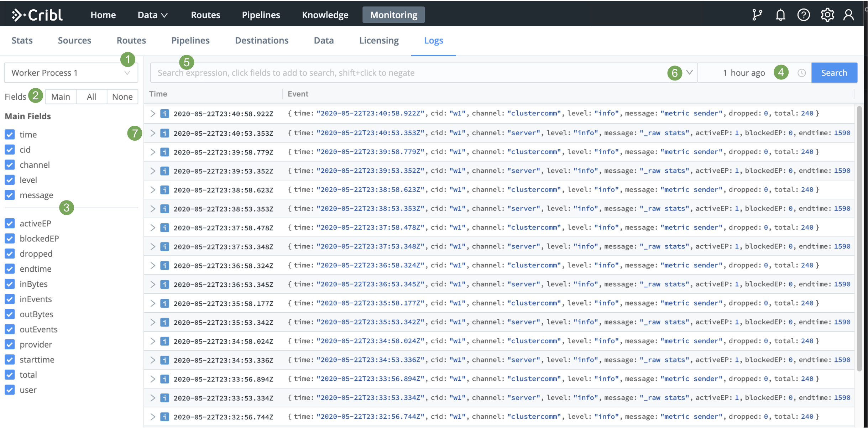Click info icon of 23:35:58.177Z event
Screen dimensions: 868x428
(x=164, y=303)
